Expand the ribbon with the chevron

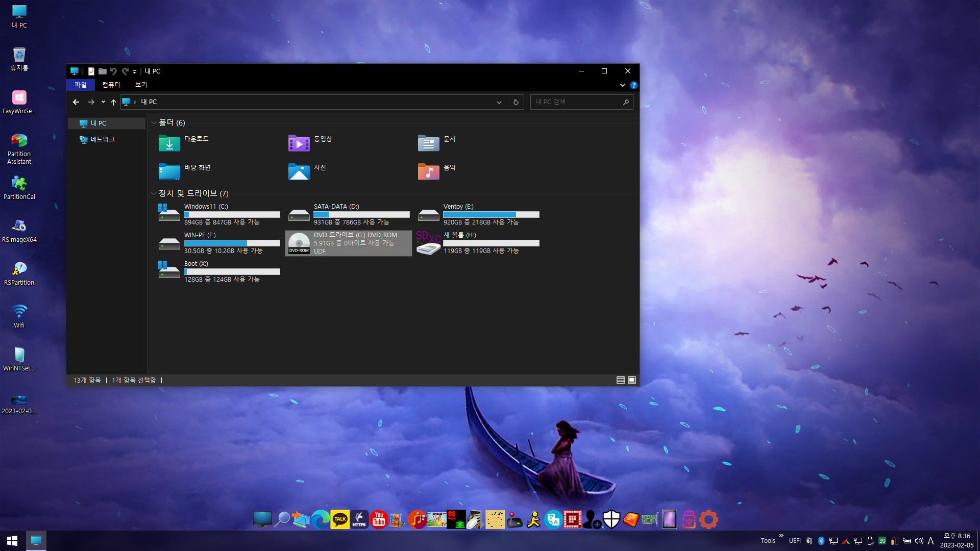[623, 85]
